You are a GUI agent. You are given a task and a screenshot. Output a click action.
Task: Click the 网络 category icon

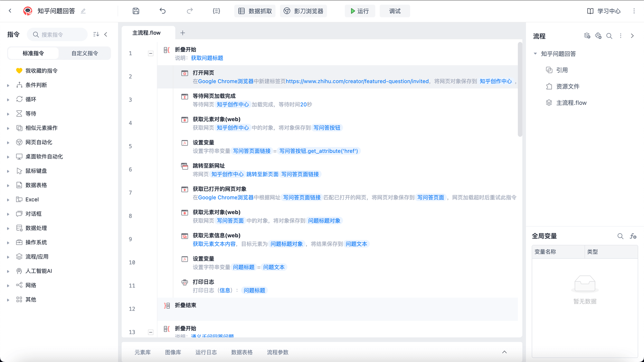pos(19,285)
